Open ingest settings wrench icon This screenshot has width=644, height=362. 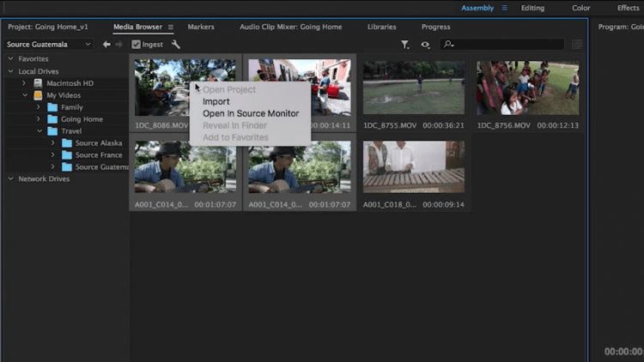tap(176, 45)
